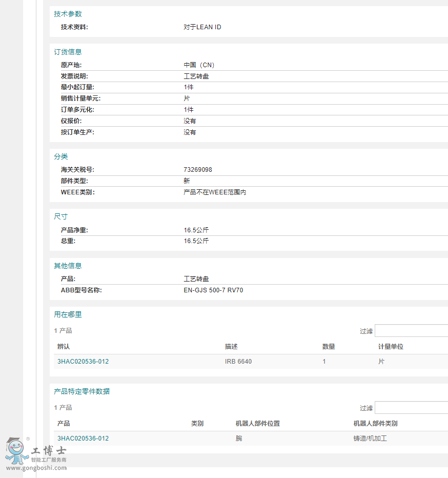Select the 对于LEAN ID value
This screenshot has width=448, height=478.
[202, 27]
